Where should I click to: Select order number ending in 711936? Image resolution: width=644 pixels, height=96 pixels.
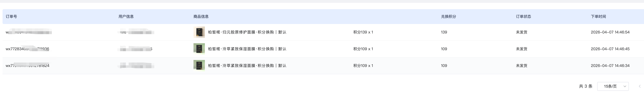pos(27,49)
